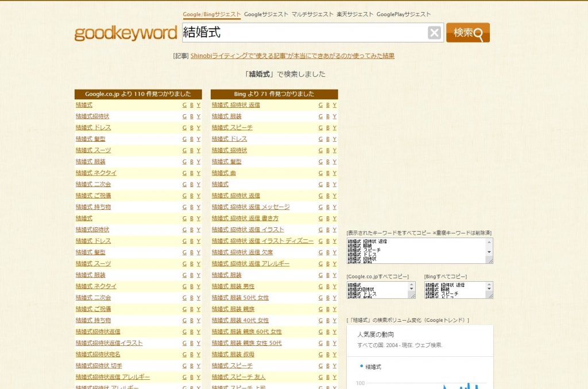588x389 pixels.
Task: Click down arrow in Bing copy box
Action: point(489,289)
